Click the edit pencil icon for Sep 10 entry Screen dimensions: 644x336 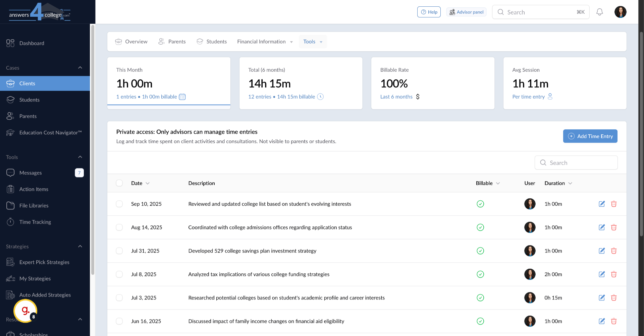602,204
